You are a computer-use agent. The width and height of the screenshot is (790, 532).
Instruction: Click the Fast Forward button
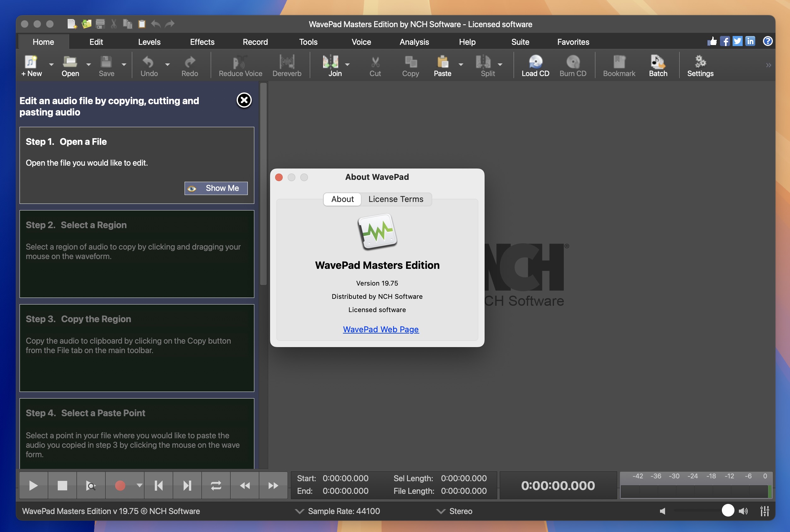tap(274, 486)
